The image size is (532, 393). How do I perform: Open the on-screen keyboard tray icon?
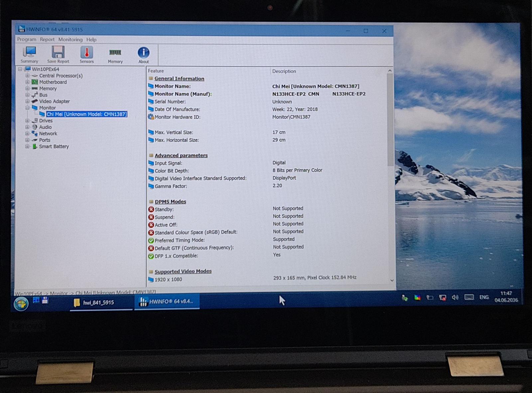pyautogui.click(x=469, y=297)
